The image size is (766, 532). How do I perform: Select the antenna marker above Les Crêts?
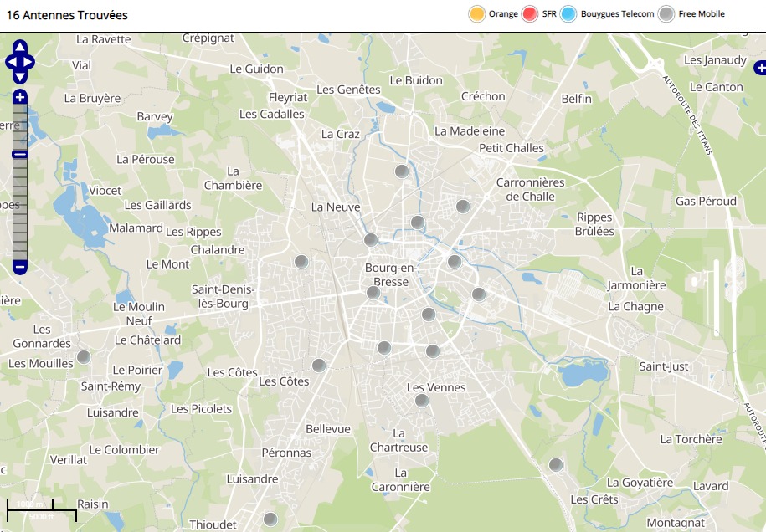(x=556, y=465)
